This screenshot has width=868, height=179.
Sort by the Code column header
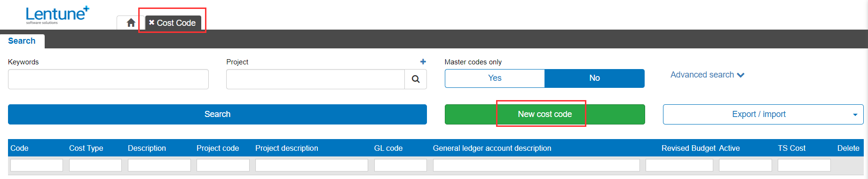click(19, 148)
